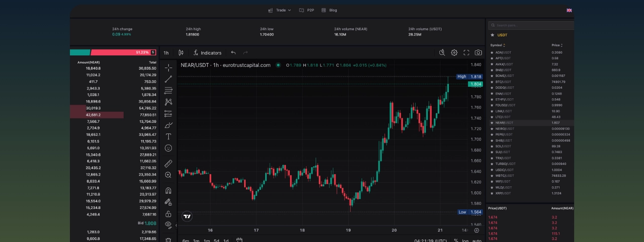Select the ruler measure tool

[169, 164]
